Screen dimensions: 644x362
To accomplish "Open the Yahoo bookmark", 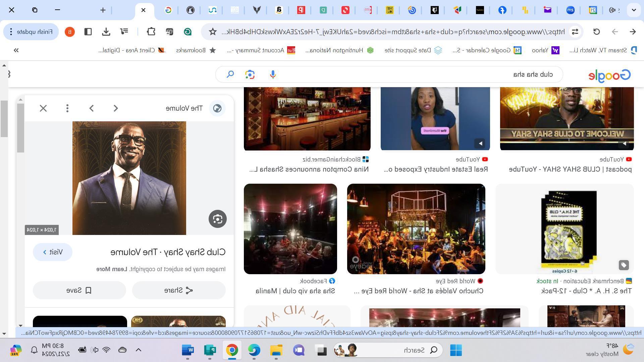I will pyautogui.click(x=545, y=50).
